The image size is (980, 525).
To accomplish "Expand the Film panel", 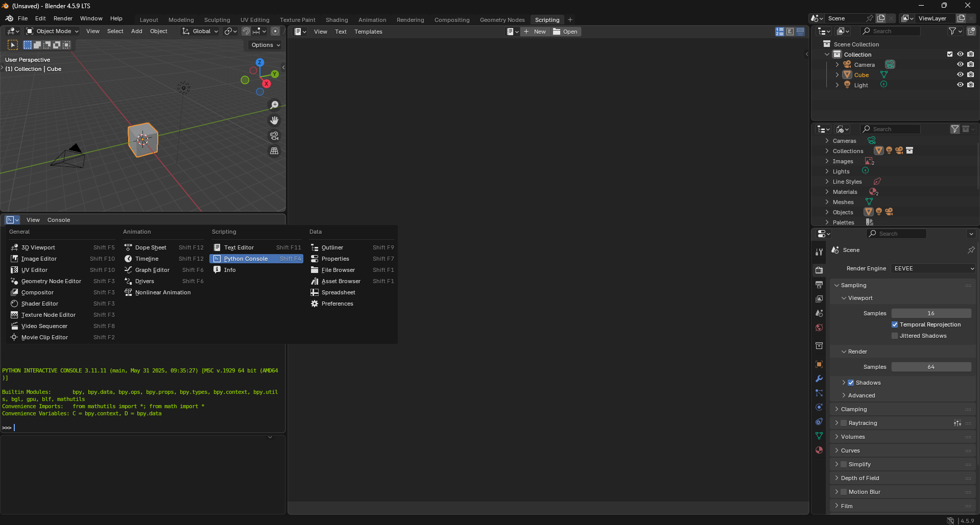I will [837, 506].
